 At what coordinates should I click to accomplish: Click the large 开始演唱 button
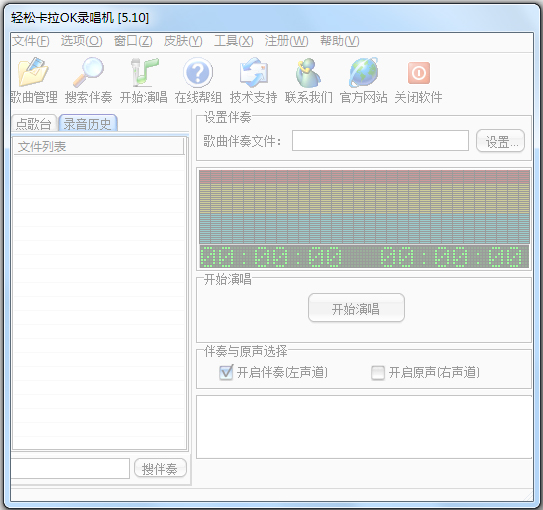point(356,308)
